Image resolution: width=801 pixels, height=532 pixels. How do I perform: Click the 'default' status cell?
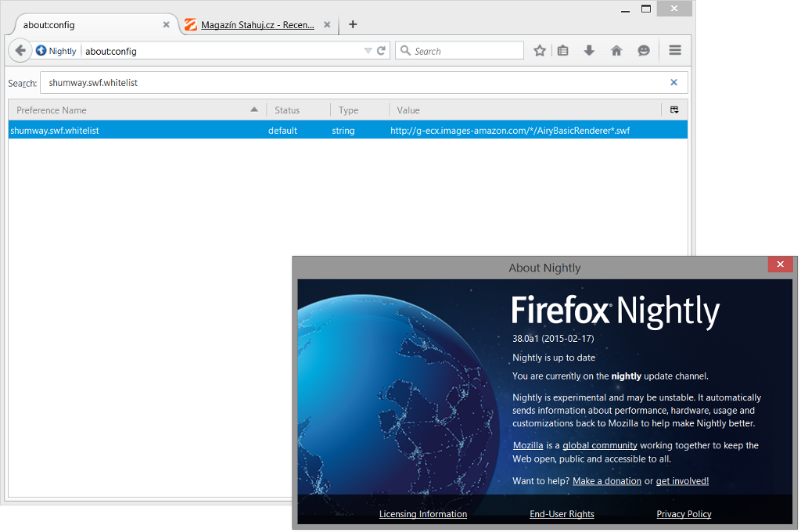pyautogui.click(x=282, y=131)
